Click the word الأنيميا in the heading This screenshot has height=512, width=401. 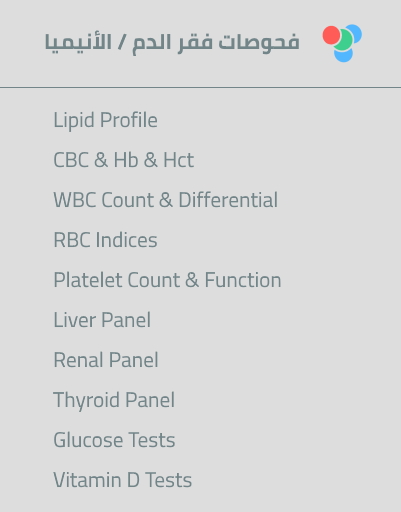(78, 42)
